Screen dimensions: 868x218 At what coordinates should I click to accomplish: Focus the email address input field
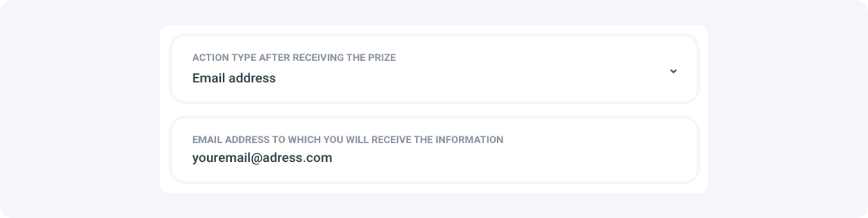pyautogui.click(x=434, y=151)
